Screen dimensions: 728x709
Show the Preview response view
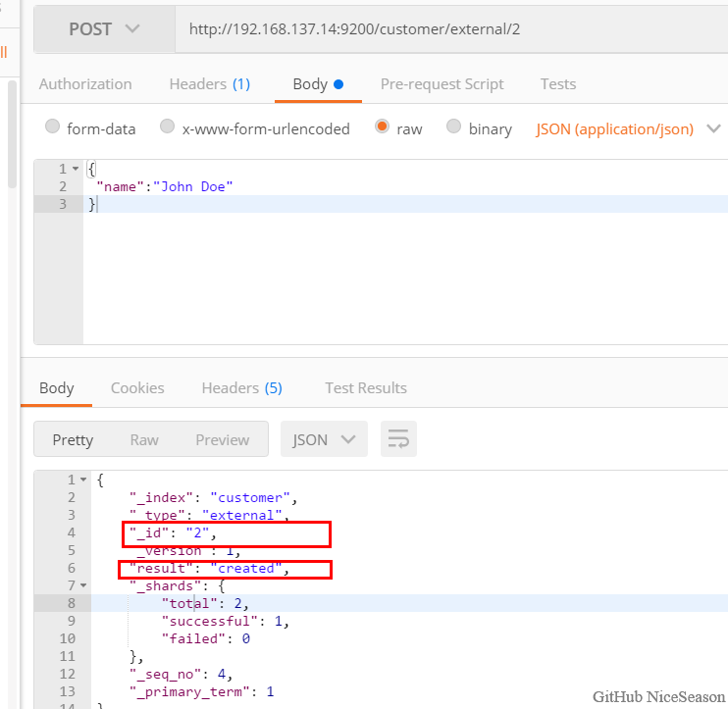pyautogui.click(x=223, y=440)
